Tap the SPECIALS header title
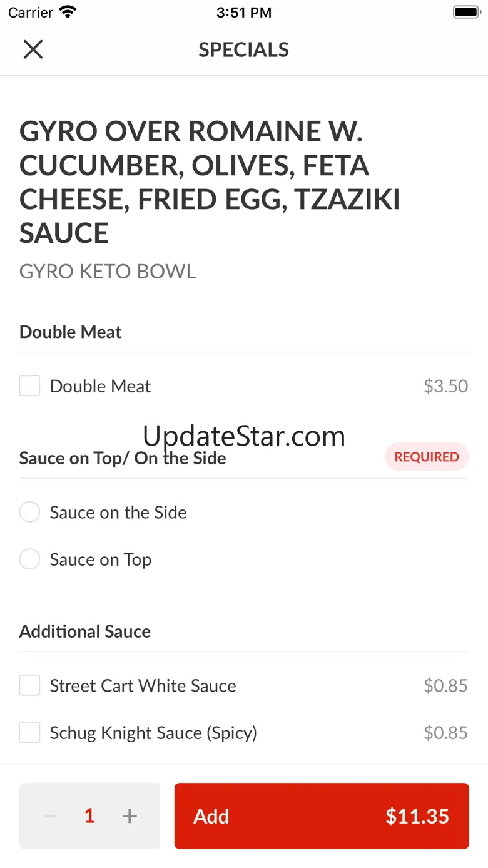This screenshot has width=488, height=868. point(243,49)
